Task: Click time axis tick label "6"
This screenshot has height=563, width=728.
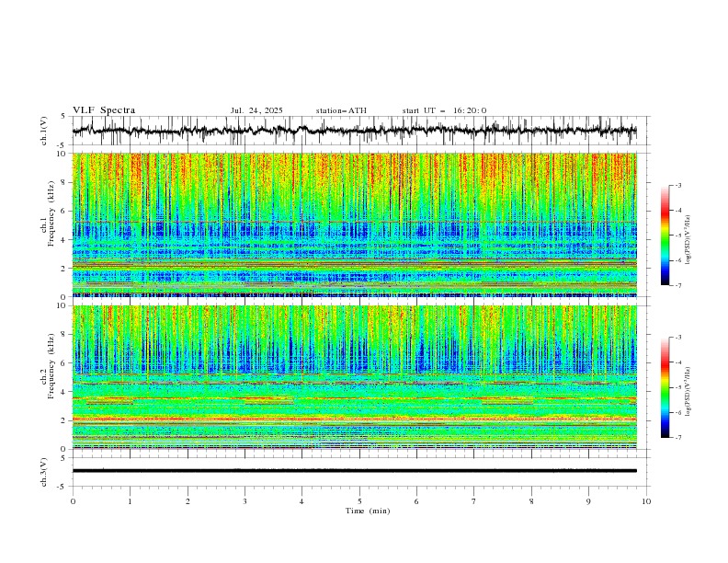Action: pyautogui.click(x=416, y=501)
